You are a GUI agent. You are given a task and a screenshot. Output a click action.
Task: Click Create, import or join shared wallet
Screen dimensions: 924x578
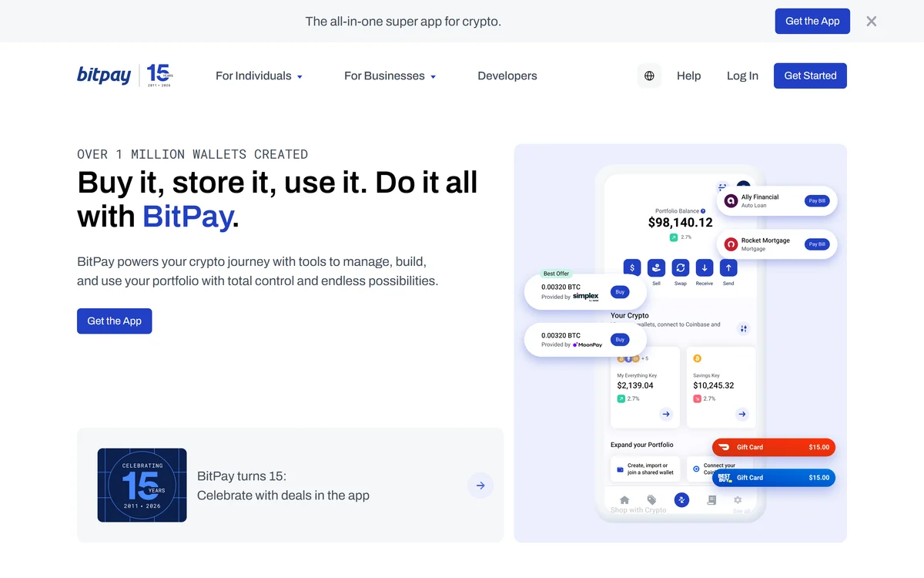click(645, 469)
